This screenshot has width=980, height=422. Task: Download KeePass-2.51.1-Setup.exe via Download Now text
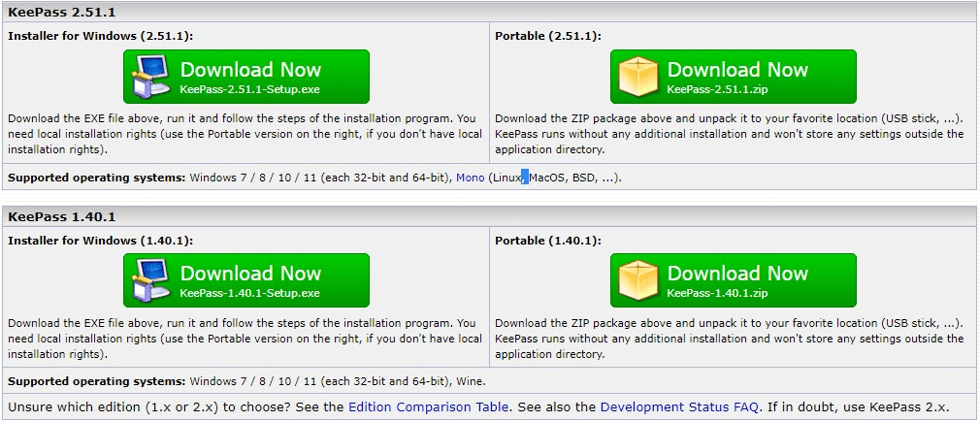click(x=250, y=70)
